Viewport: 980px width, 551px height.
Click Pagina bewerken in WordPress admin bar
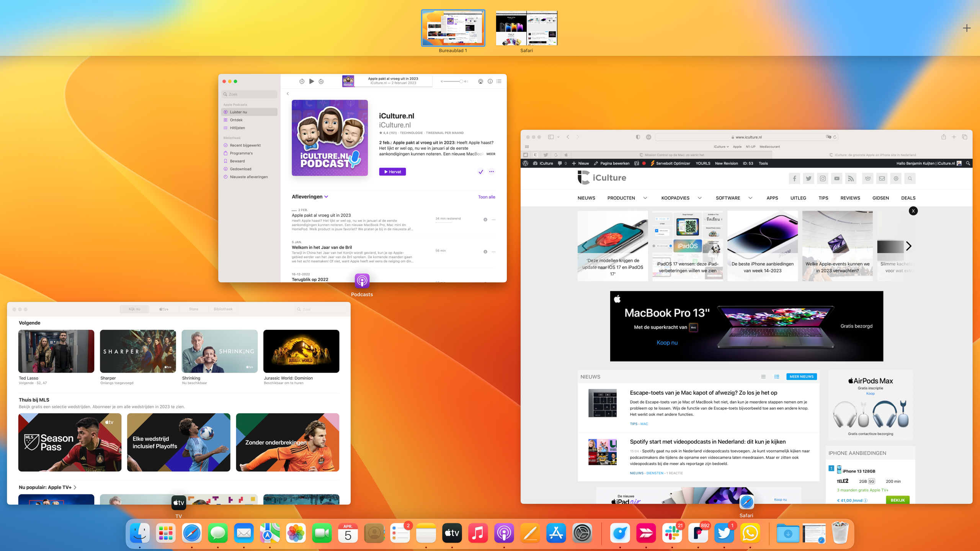[x=611, y=163]
